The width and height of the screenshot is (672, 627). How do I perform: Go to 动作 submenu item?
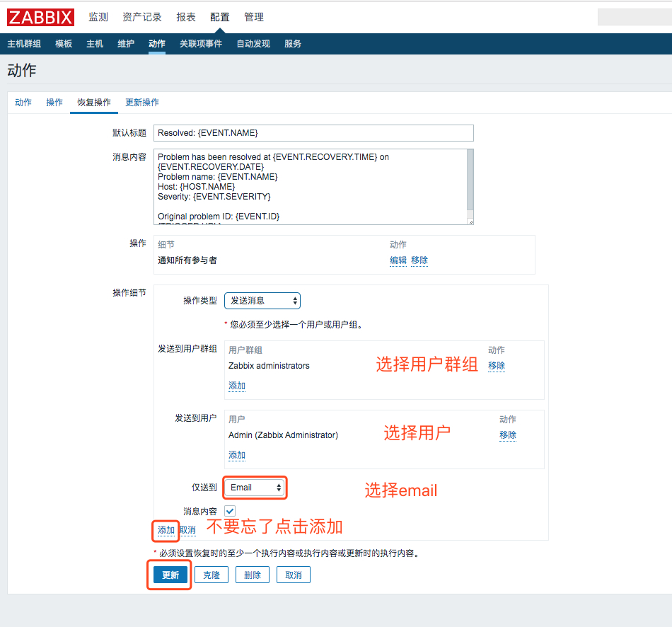pyautogui.click(x=157, y=44)
